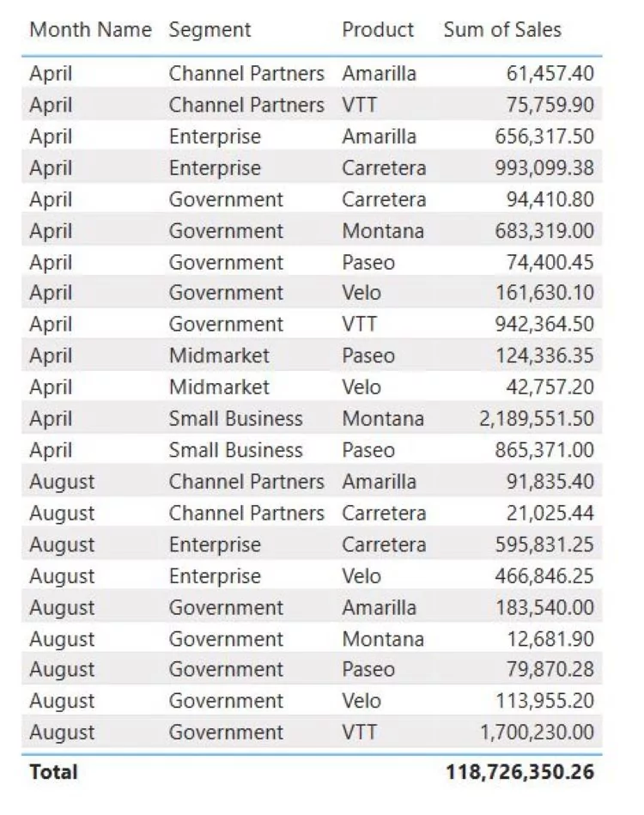This screenshot has height=815, width=644.
Task: Click the 2,189,551.50 sales cell
Action: click(x=537, y=419)
